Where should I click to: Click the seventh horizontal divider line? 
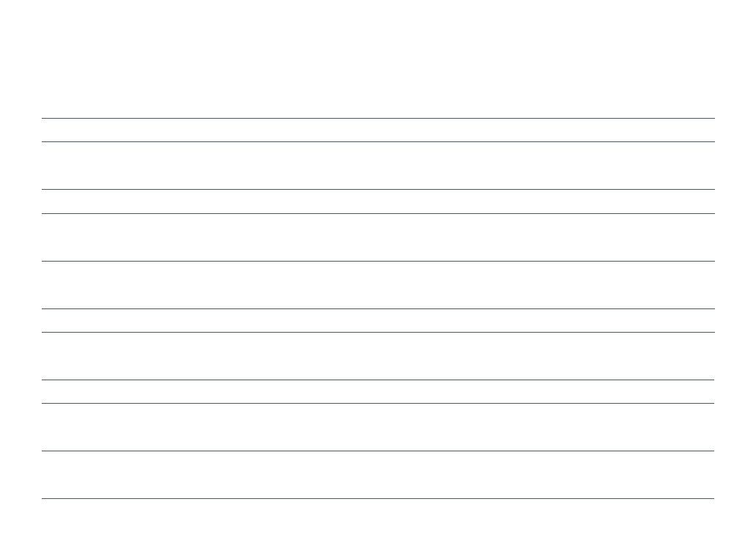pyautogui.click(x=378, y=332)
